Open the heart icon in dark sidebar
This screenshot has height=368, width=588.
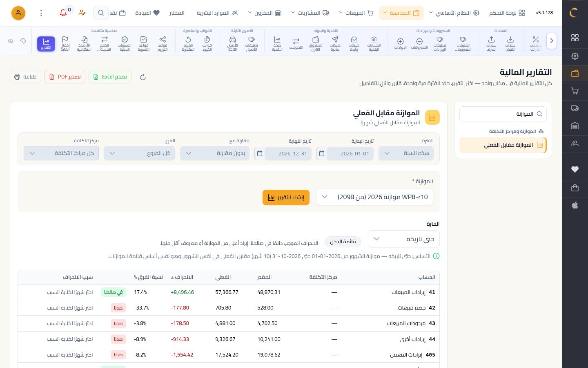[x=575, y=169]
